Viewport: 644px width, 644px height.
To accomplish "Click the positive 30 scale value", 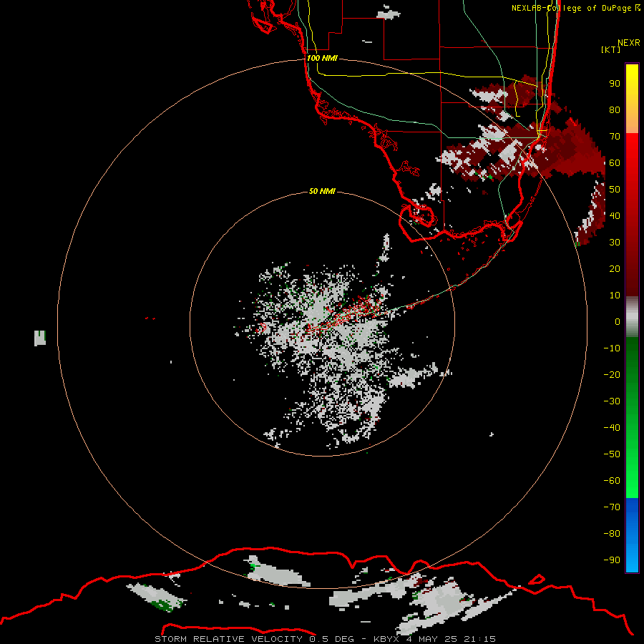I will point(615,243).
